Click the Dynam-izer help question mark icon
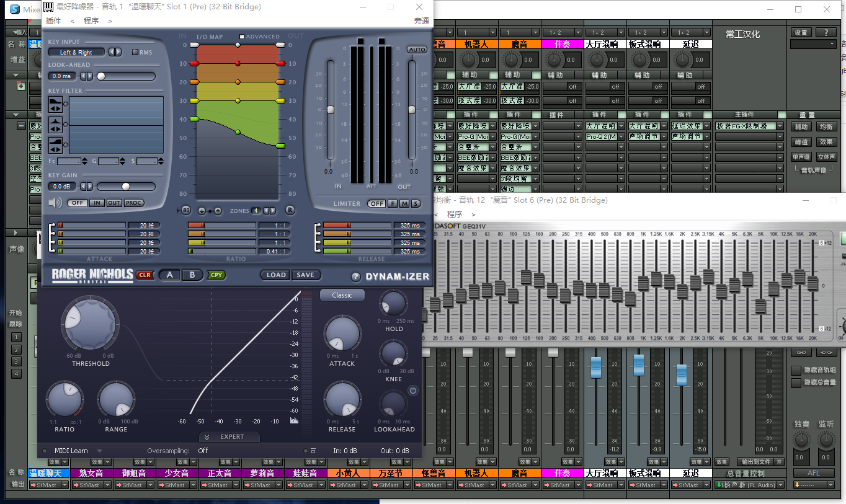Screen dimensions: 846x504 coord(355,277)
